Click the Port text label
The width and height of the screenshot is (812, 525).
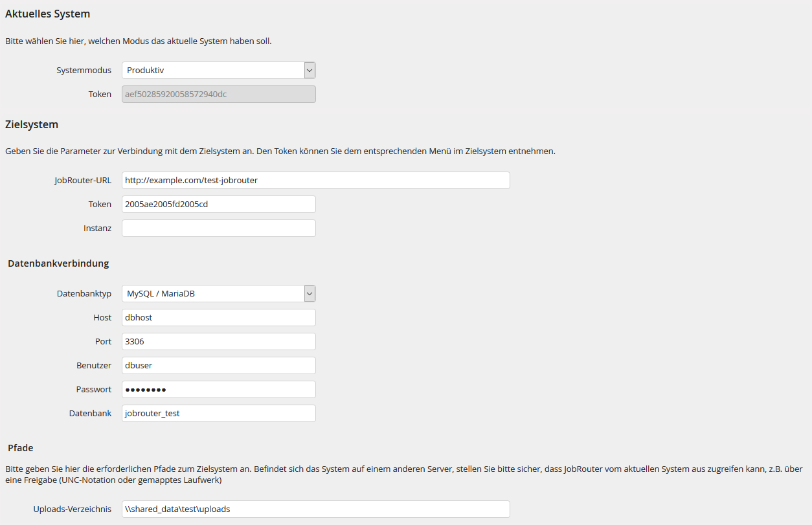[103, 342]
